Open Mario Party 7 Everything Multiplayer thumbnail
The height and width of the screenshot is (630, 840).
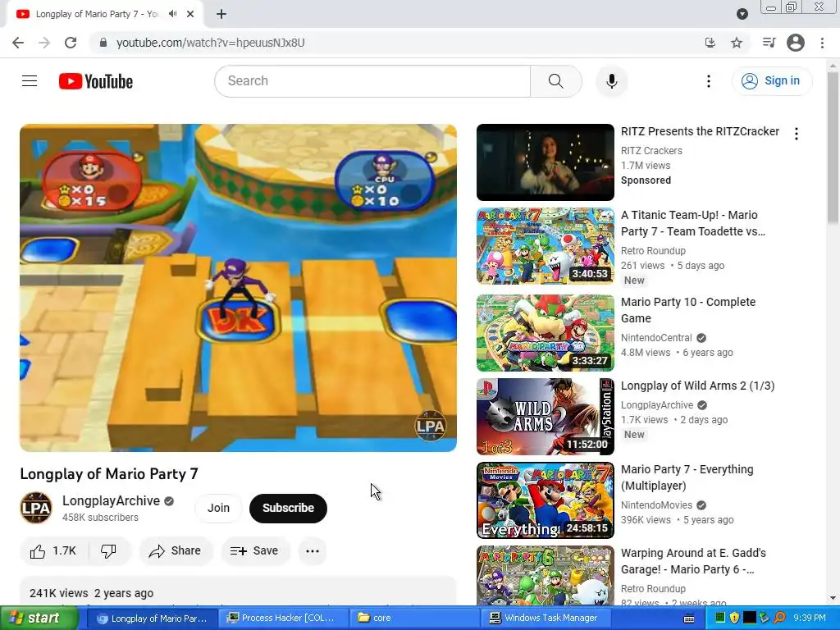click(x=546, y=500)
